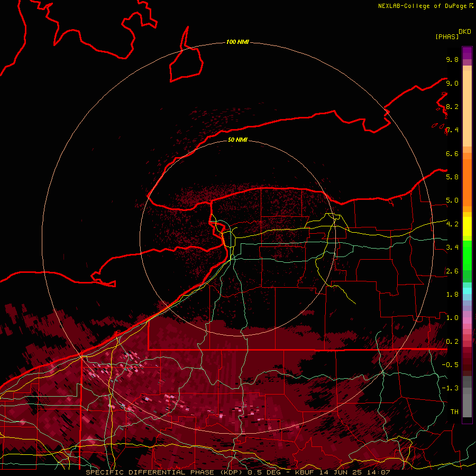This screenshot has height=476, width=476.
Task: Select the 7.4 scale value
Action: [x=452, y=130]
